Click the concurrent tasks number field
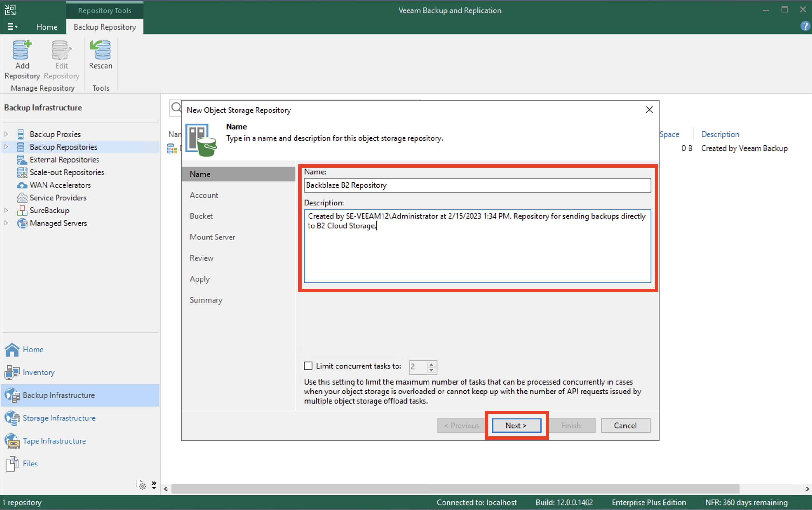This screenshot has width=812, height=510. point(418,367)
